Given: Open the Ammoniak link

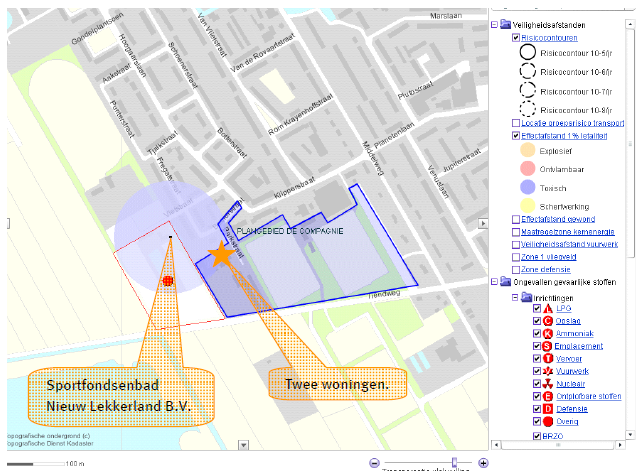Looking at the screenshot, I should click(575, 334).
